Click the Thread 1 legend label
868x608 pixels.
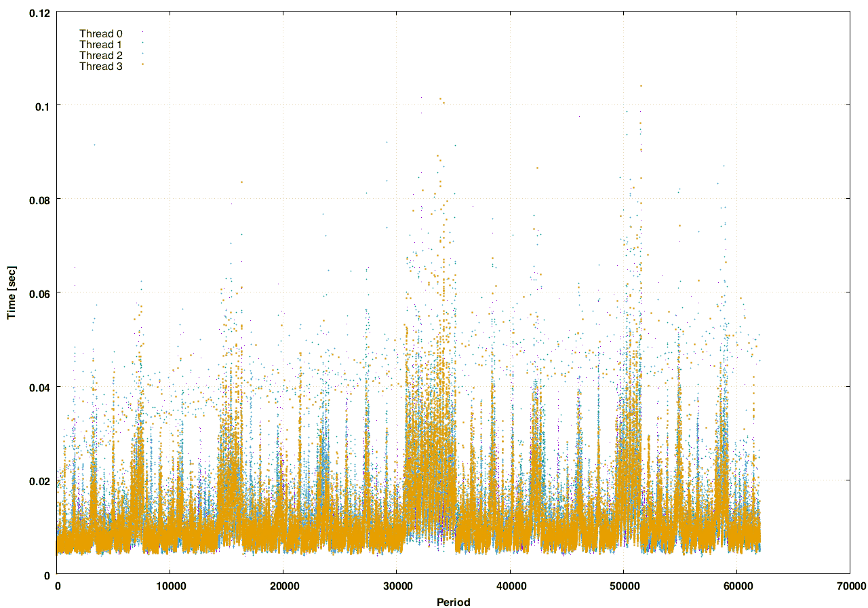(x=101, y=45)
